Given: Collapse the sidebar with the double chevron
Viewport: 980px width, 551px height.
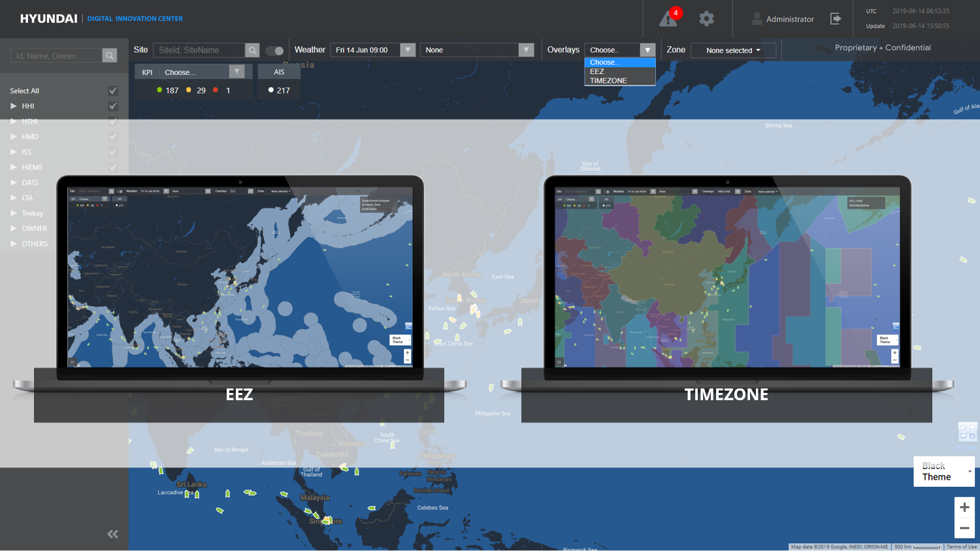Looking at the screenshot, I should pyautogui.click(x=112, y=534).
